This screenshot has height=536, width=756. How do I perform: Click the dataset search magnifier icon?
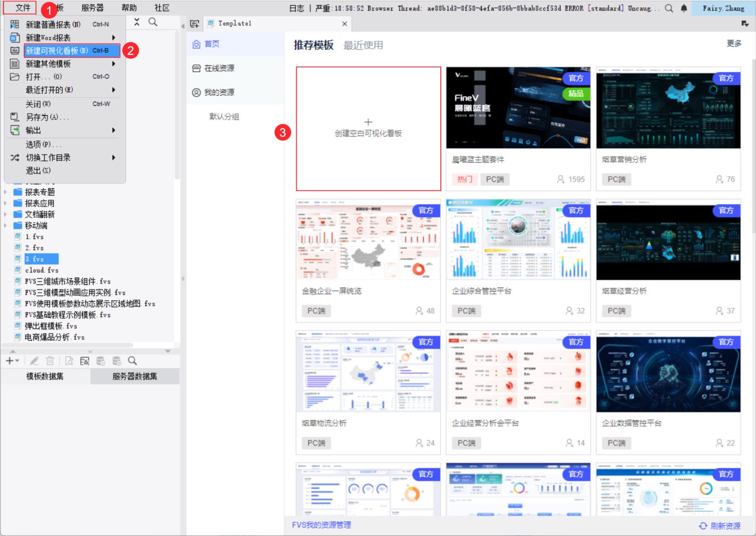(132, 361)
